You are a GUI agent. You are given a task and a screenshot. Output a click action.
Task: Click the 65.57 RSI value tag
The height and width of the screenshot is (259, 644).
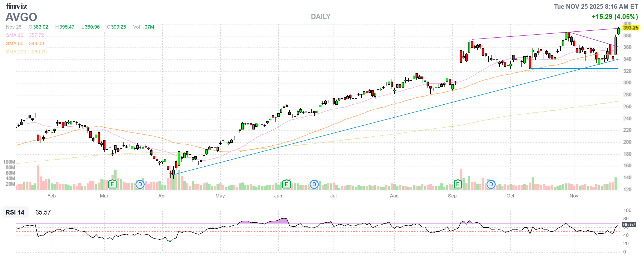coord(629,224)
